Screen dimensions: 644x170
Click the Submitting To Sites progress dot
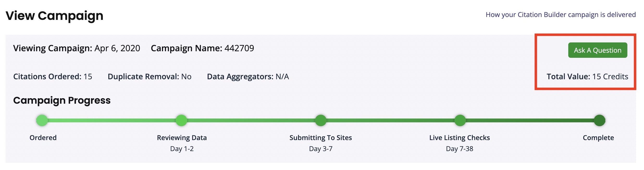click(x=321, y=120)
